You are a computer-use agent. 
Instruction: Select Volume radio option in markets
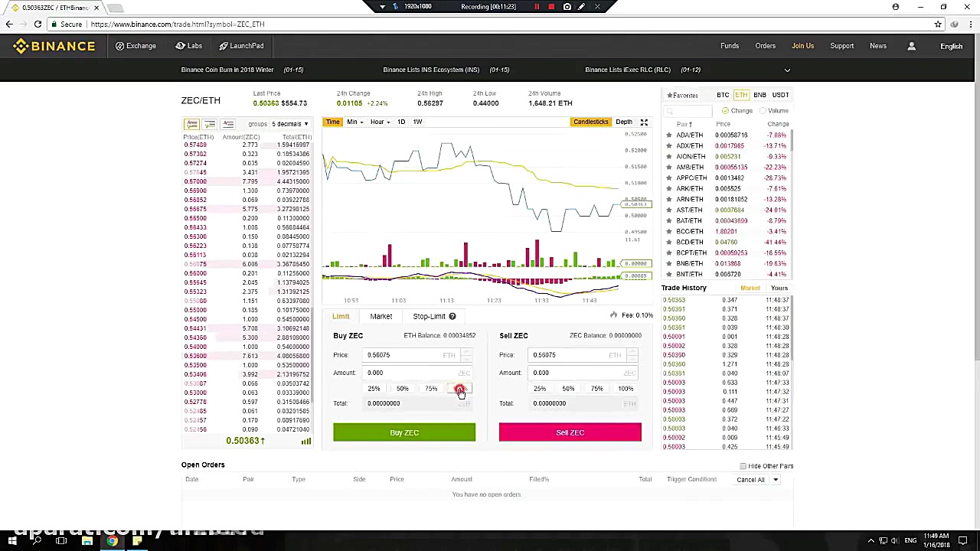point(763,111)
